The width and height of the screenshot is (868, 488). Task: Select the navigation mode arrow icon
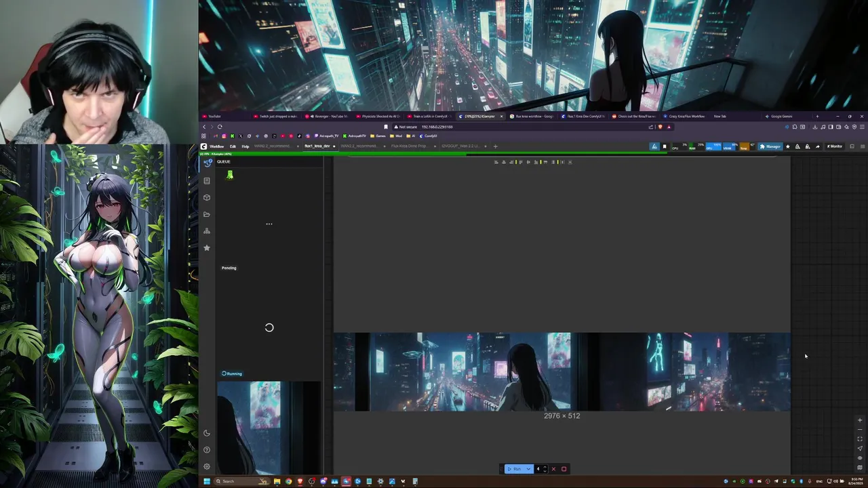click(860, 449)
